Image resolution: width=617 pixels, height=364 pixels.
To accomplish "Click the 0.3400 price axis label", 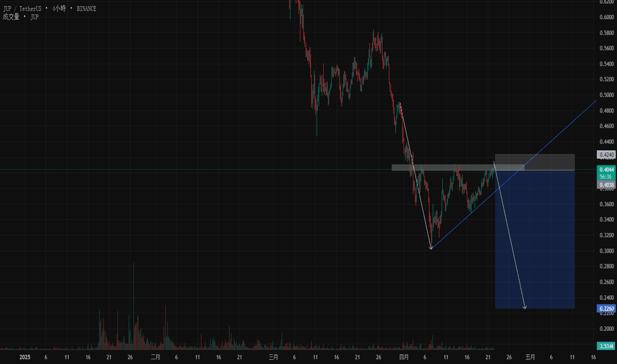I will pyautogui.click(x=606, y=220).
